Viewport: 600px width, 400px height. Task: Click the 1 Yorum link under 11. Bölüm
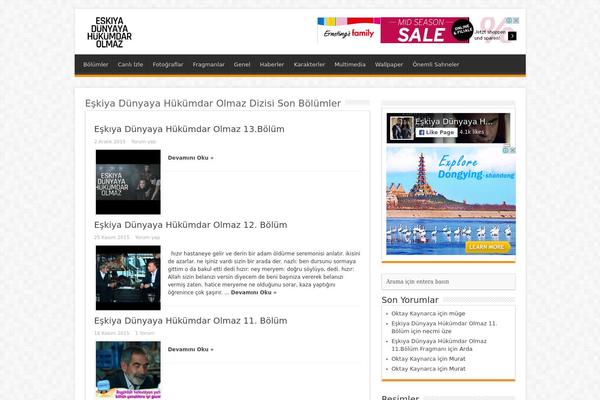coord(145,333)
